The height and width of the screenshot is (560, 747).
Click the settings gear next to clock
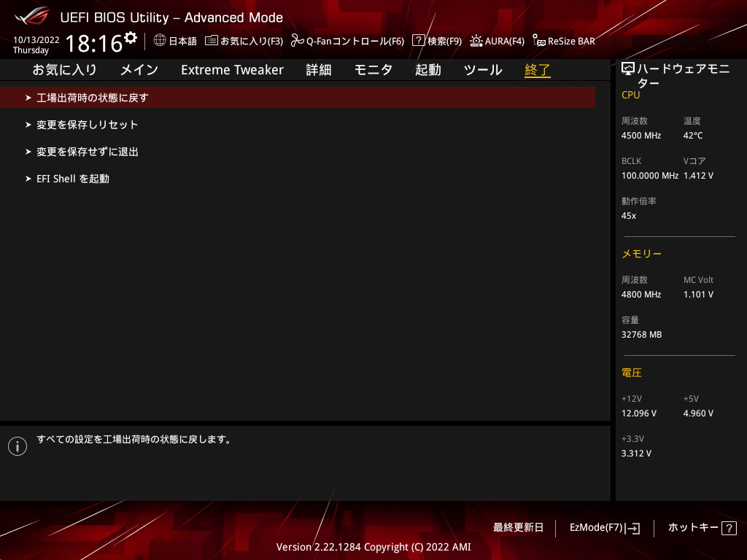click(x=131, y=38)
